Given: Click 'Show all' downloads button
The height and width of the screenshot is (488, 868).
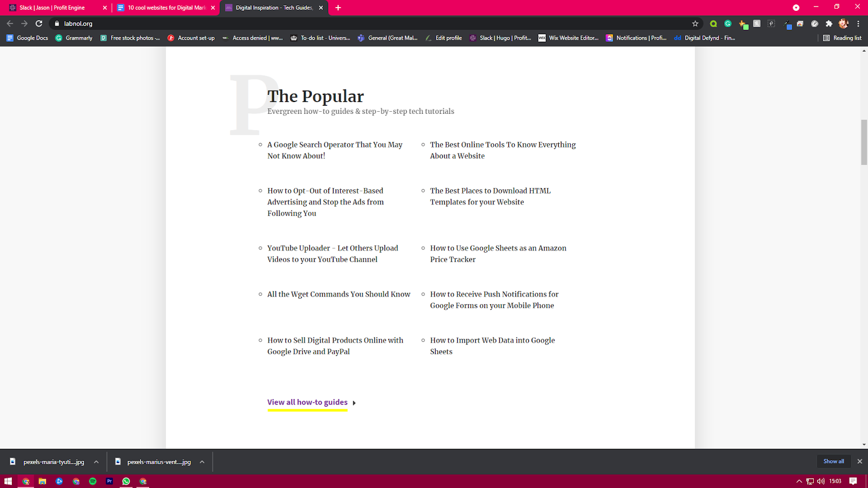Looking at the screenshot, I should point(834,461).
